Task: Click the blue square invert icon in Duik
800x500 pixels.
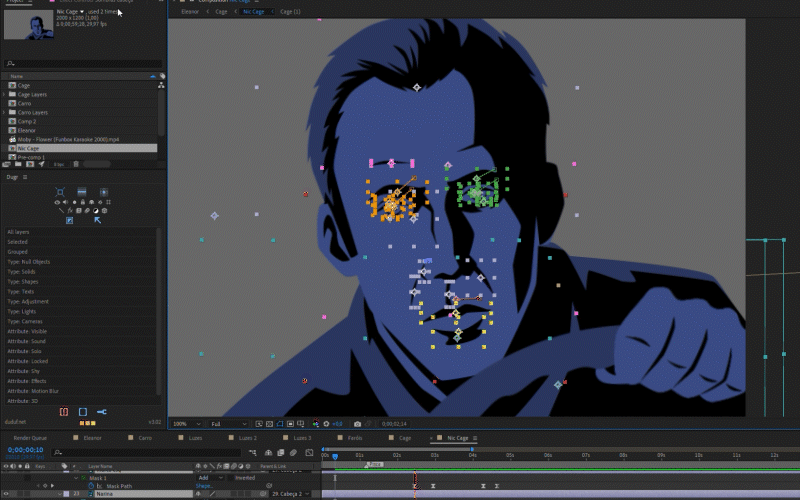Action: coord(69,220)
